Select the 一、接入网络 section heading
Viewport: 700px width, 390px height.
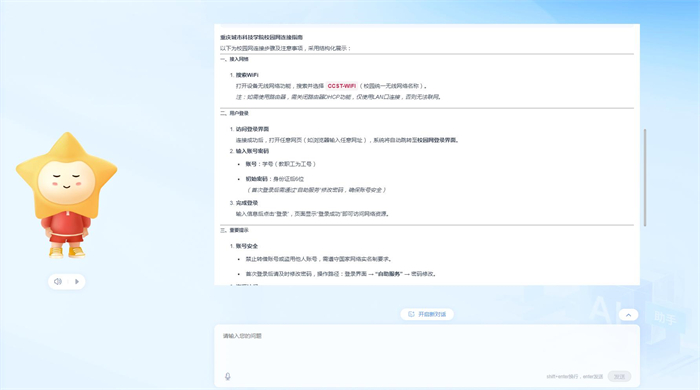point(234,59)
